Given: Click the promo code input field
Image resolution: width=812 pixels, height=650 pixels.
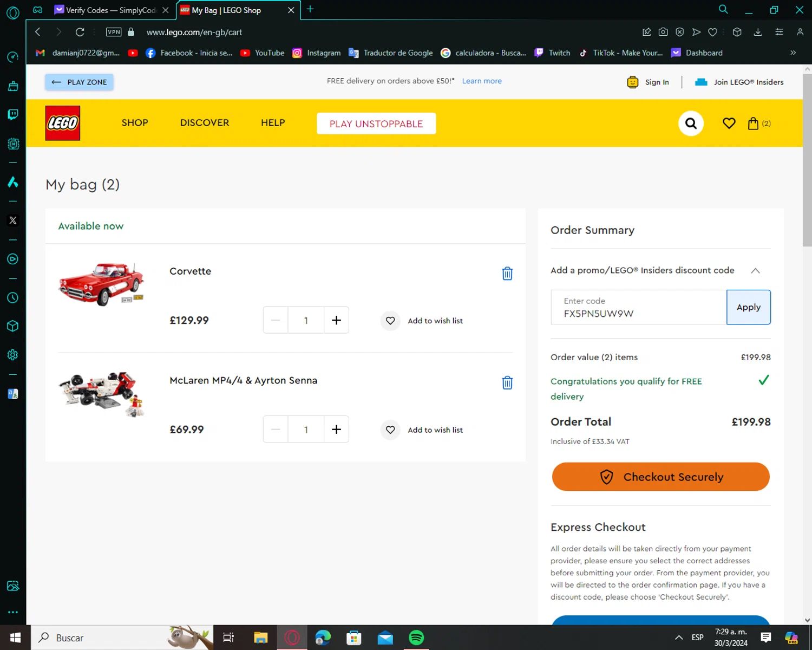Looking at the screenshot, I should 639,307.
